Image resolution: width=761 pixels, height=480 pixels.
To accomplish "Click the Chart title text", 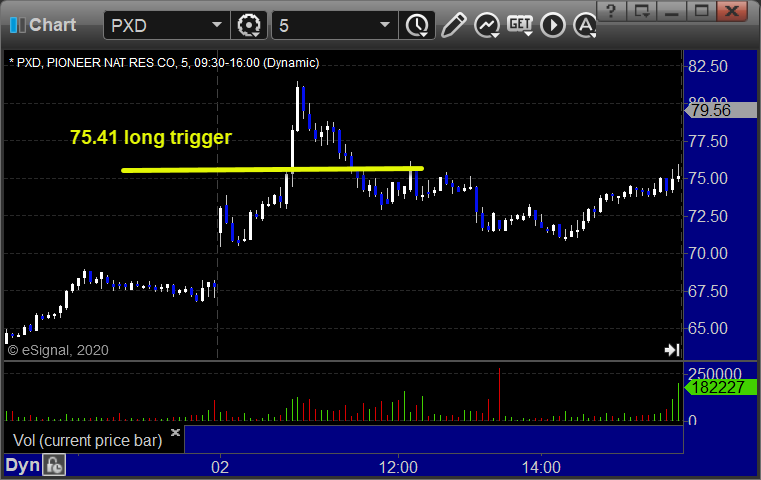I will tap(52, 25).
